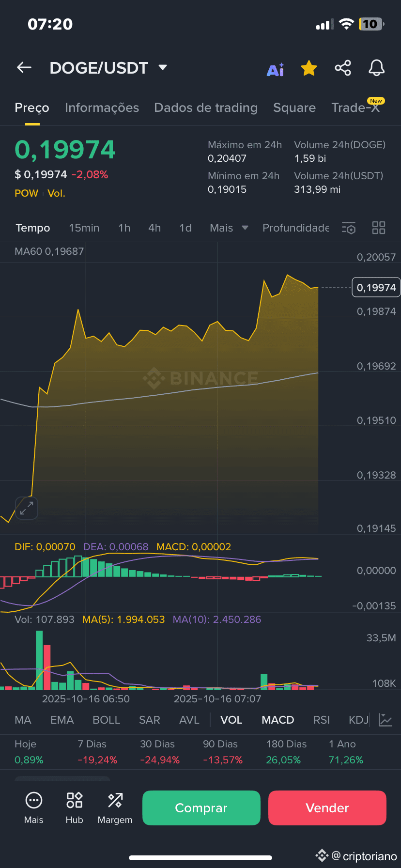Open the Dados de trading tab
The width and height of the screenshot is (401, 868).
206,108
